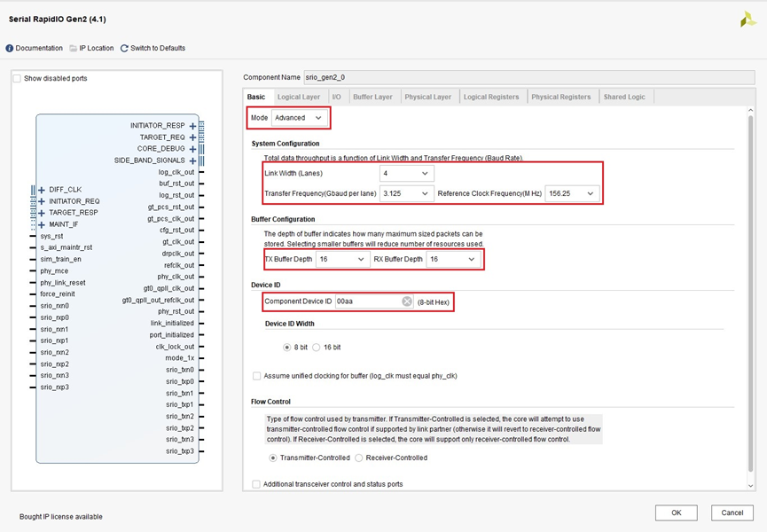Expand the TARGET_REQ port plus icon
767x532 pixels.
(192, 137)
